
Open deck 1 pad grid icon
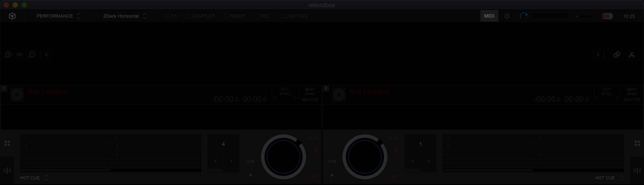7,143
